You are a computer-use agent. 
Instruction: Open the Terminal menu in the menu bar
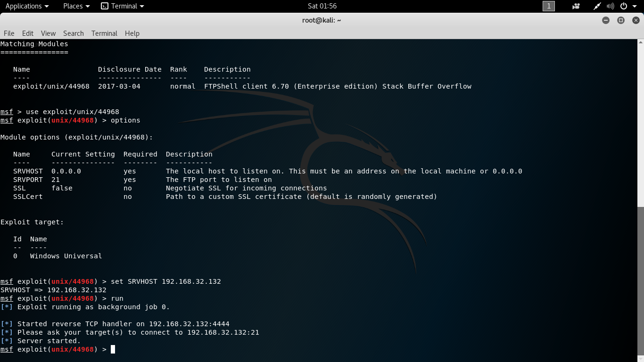click(104, 33)
